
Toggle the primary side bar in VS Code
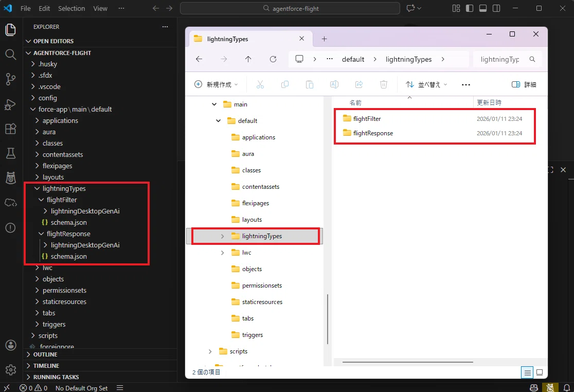(x=470, y=8)
